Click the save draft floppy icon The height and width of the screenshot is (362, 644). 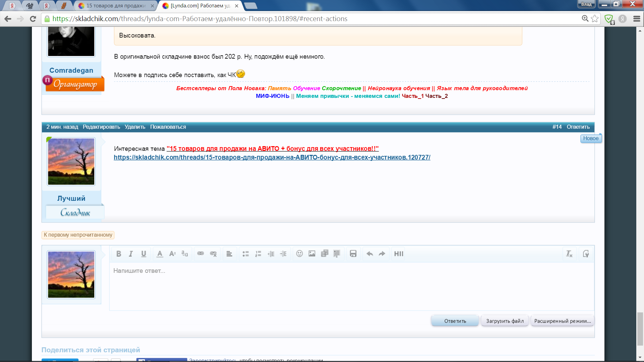(353, 254)
